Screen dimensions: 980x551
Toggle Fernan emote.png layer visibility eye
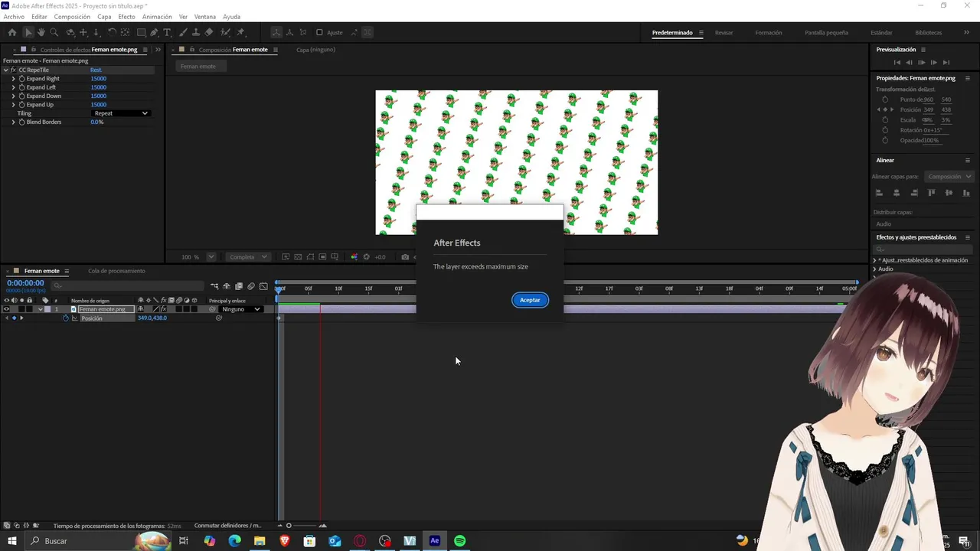pyautogui.click(x=6, y=309)
